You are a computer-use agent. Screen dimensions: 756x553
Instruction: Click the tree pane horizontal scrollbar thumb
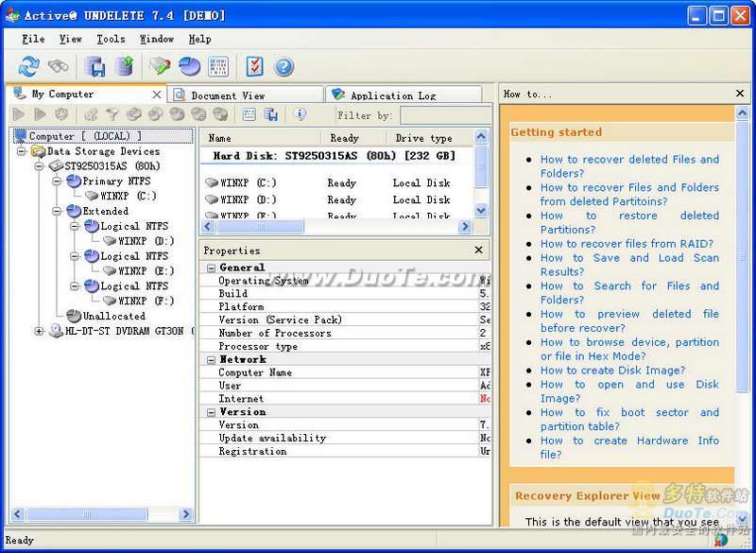click(87, 514)
